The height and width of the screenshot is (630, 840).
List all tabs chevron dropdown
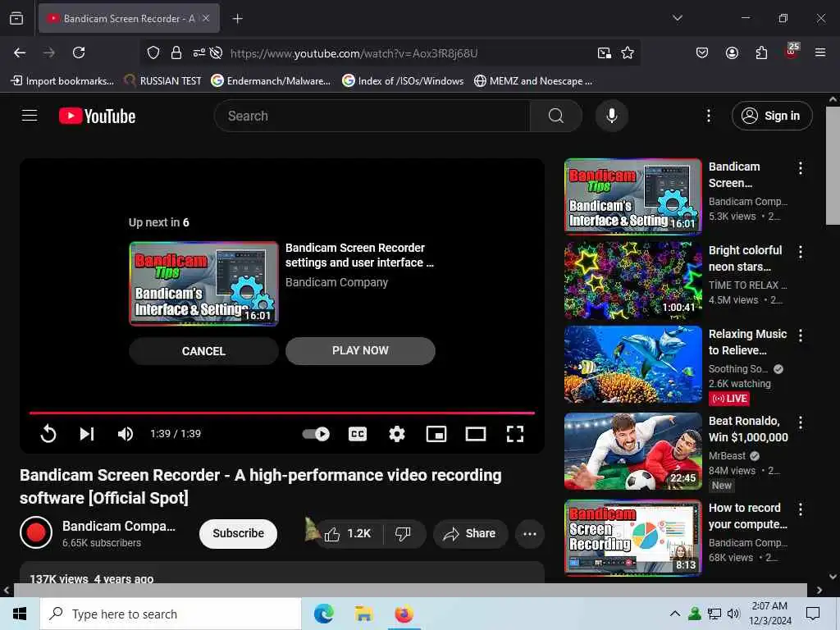(677, 18)
